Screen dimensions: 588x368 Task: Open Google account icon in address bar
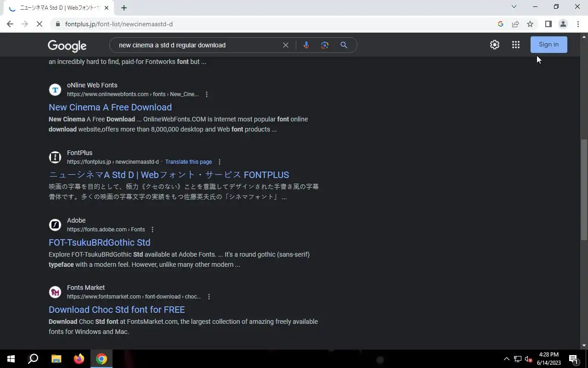coord(501,24)
